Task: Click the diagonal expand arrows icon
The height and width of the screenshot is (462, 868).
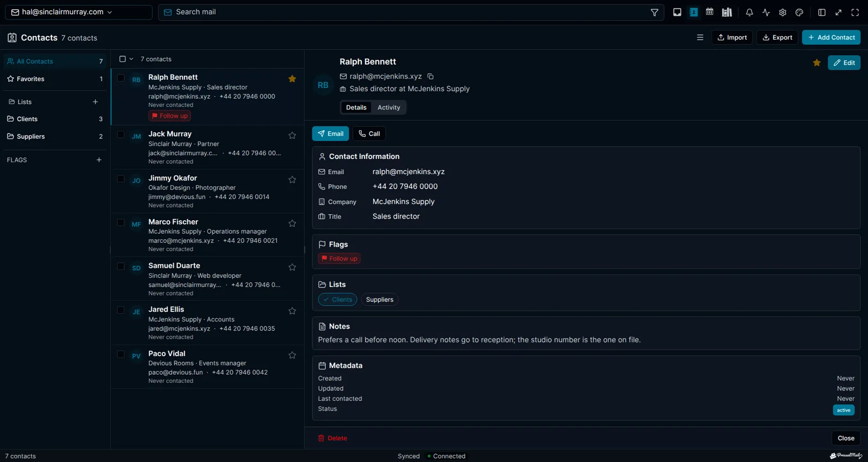Action: 839,12
